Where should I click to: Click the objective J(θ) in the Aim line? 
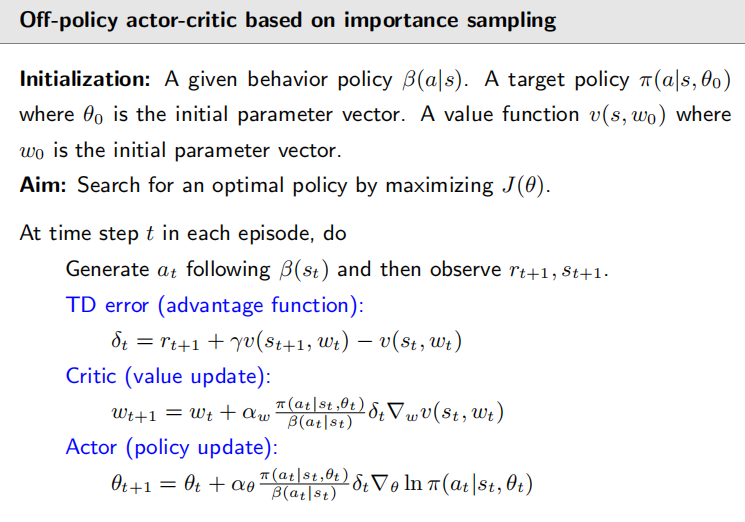point(525,186)
